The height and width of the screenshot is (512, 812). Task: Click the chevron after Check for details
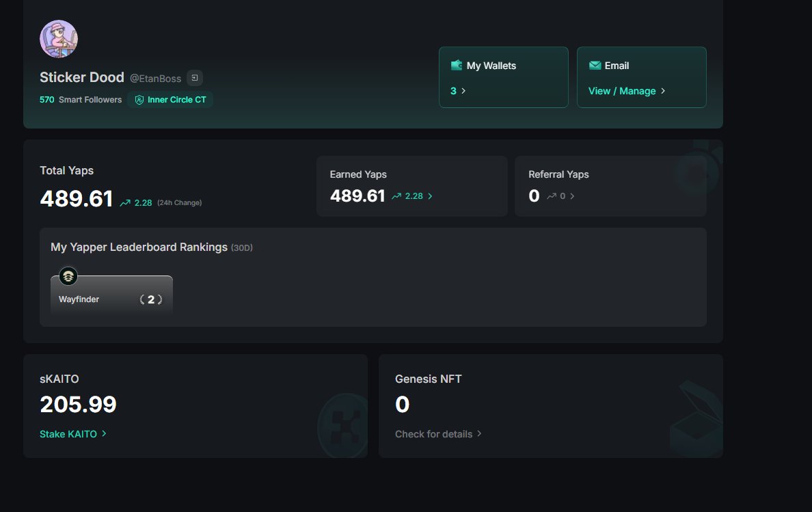click(479, 434)
